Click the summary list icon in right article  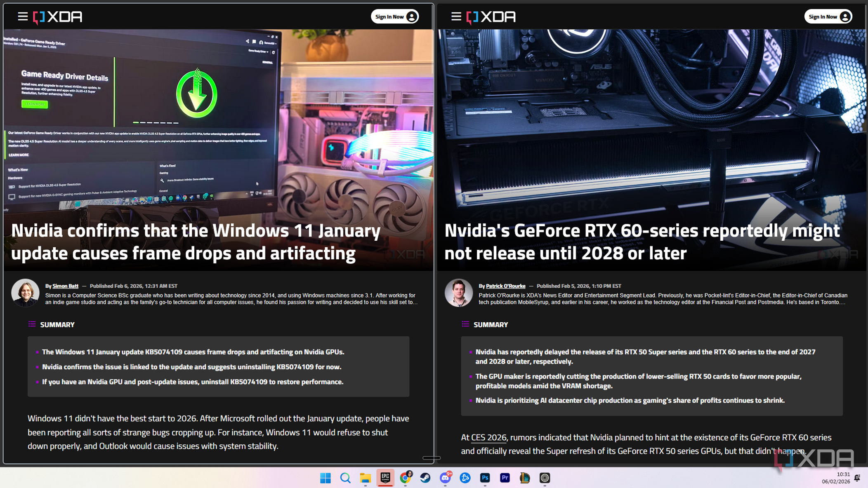[x=465, y=324]
